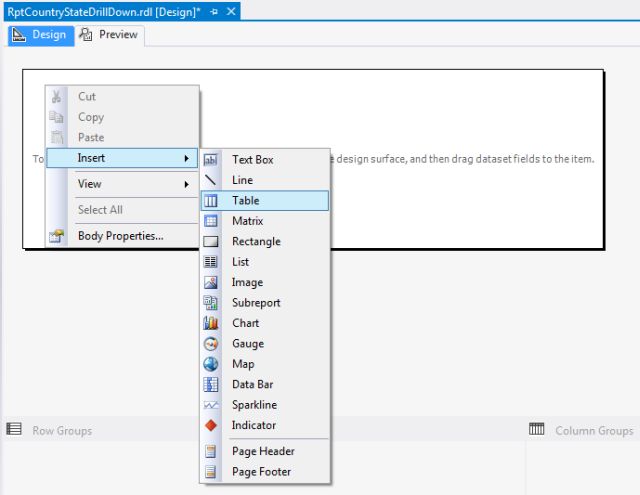This screenshot has width=640, height=495.
Task: Expand the View submenu arrow
Action: tap(187, 184)
